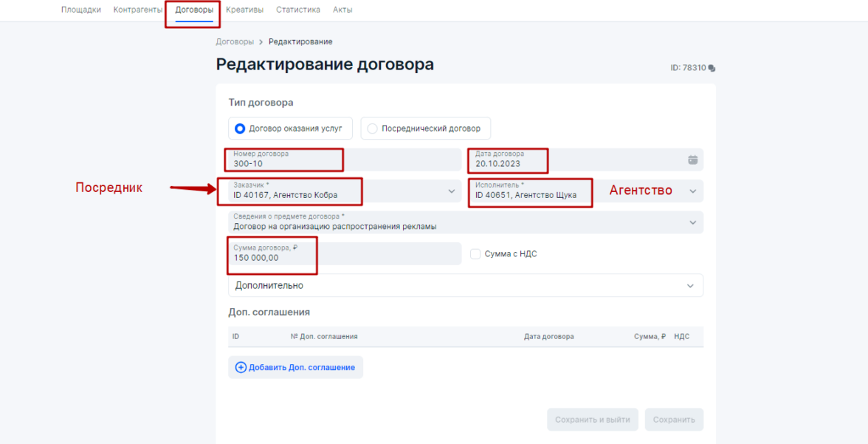The height and width of the screenshot is (444, 868).
Task: Click Сумма, ₽ column header
Action: coord(650,336)
